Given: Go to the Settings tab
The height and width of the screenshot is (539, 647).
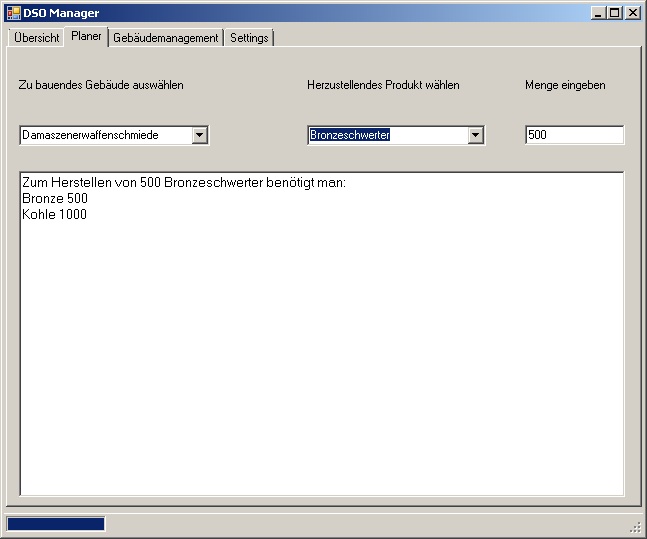Looking at the screenshot, I should click(x=249, y=38).
